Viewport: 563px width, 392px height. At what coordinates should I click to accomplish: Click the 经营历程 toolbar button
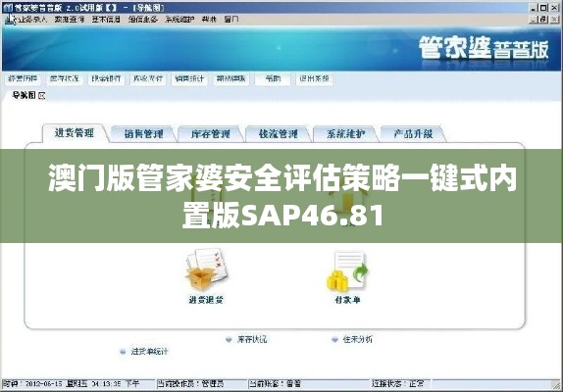[23, 78]
